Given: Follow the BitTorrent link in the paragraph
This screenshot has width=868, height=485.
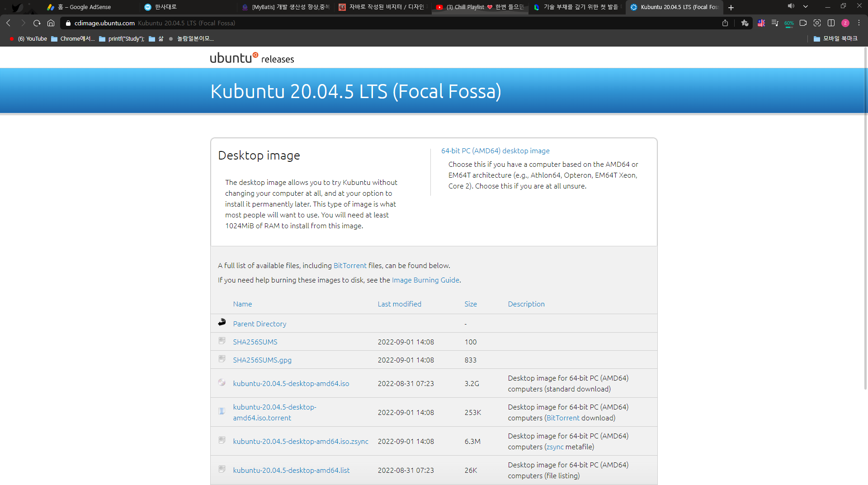Looking at the screenshot, I should coord(350,265).
